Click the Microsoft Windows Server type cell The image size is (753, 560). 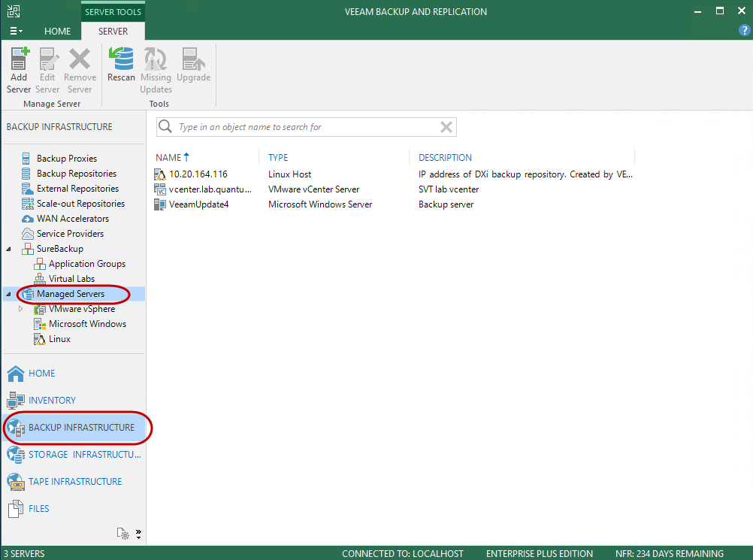(320, 204)
